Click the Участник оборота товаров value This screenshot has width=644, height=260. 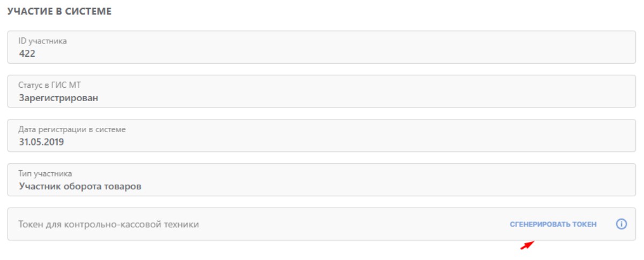(x=80, y=186)
